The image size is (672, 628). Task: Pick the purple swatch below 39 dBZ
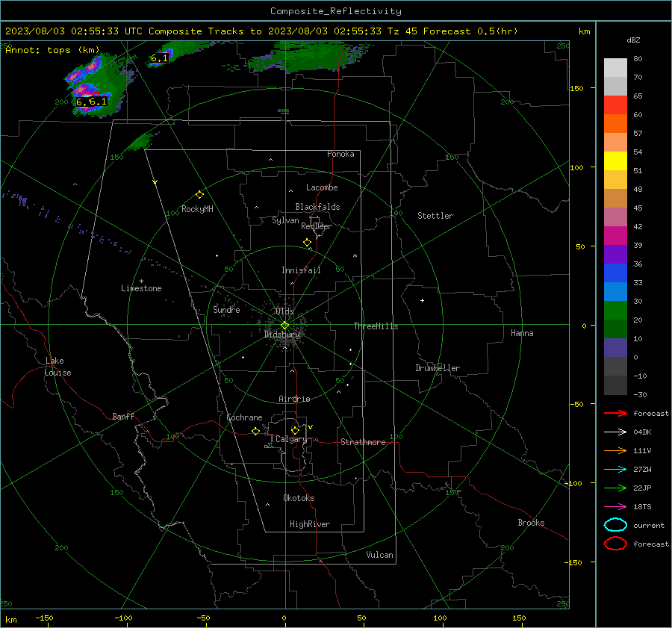click(x=615, y=254)
